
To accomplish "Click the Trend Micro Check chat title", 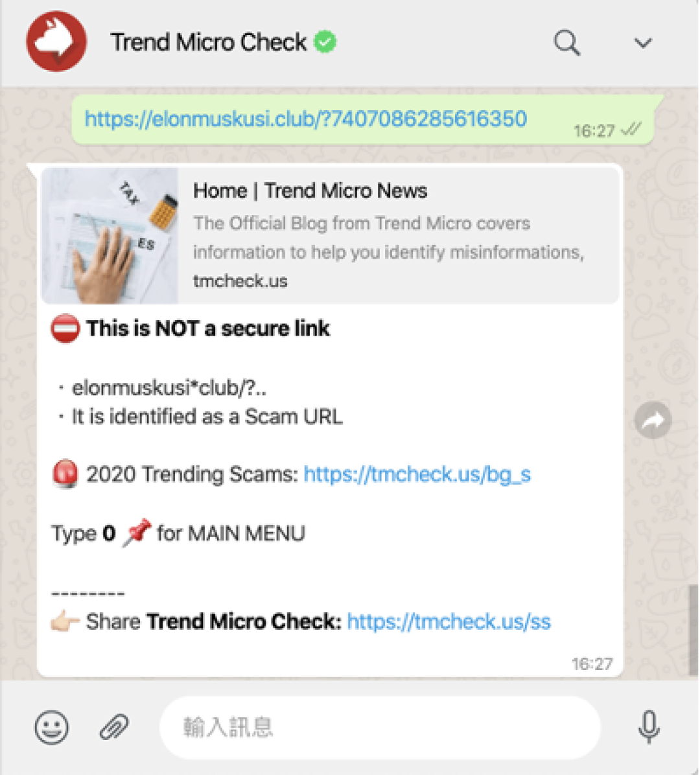I will [209, 42].
